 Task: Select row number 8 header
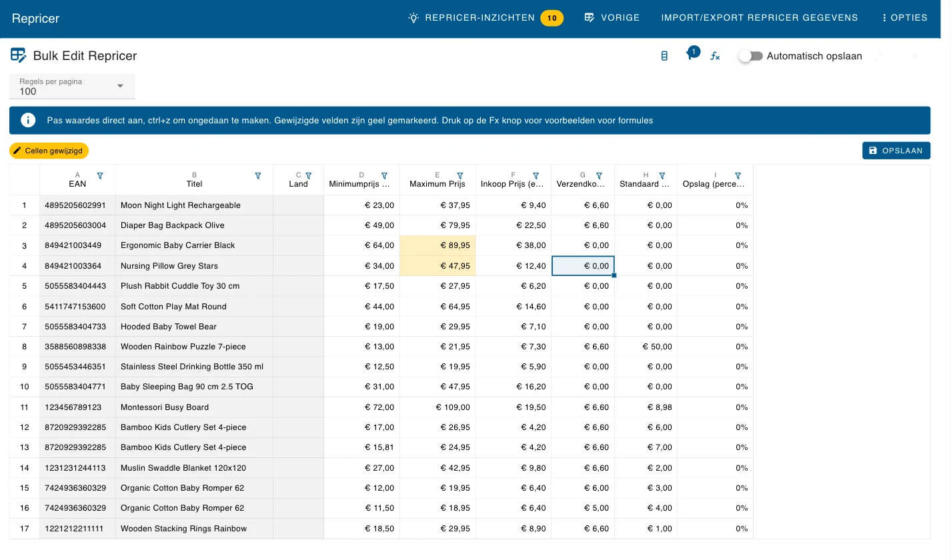coord(25,347)
